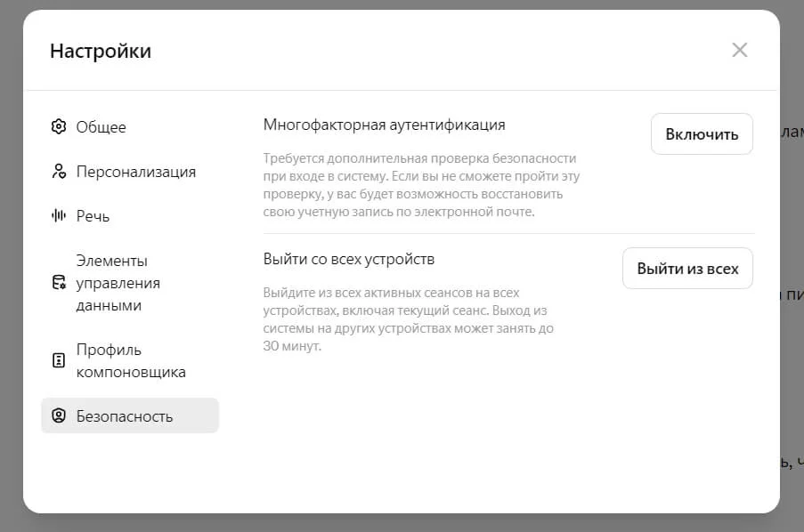Click the Профиль компоновщика badge icon
Viewport: 804px width, 532px height.
(59, 360)
